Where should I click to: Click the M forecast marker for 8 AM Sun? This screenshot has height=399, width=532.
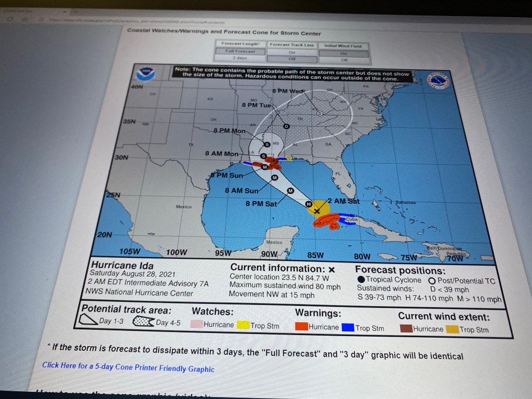[284, 191]
